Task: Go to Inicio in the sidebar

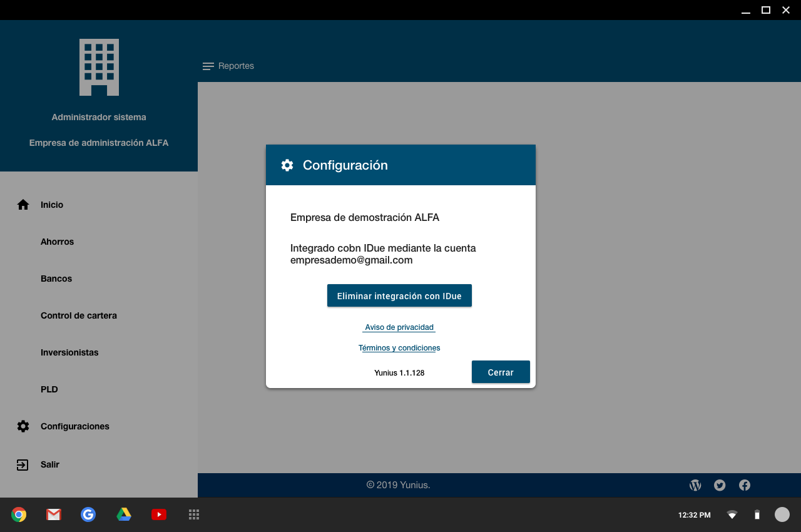Action: pyautogui.click(x=52, y=205)
